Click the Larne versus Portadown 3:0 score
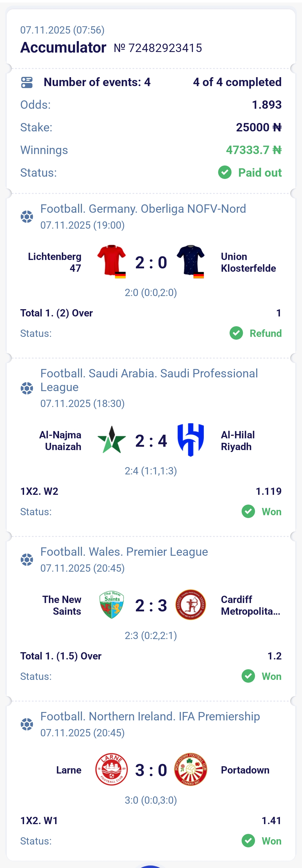The image size is (302, 868). coord(151,770)
